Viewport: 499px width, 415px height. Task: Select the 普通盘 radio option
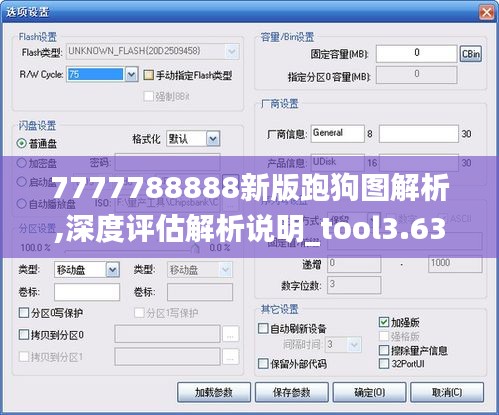click(x=22, y=143)
